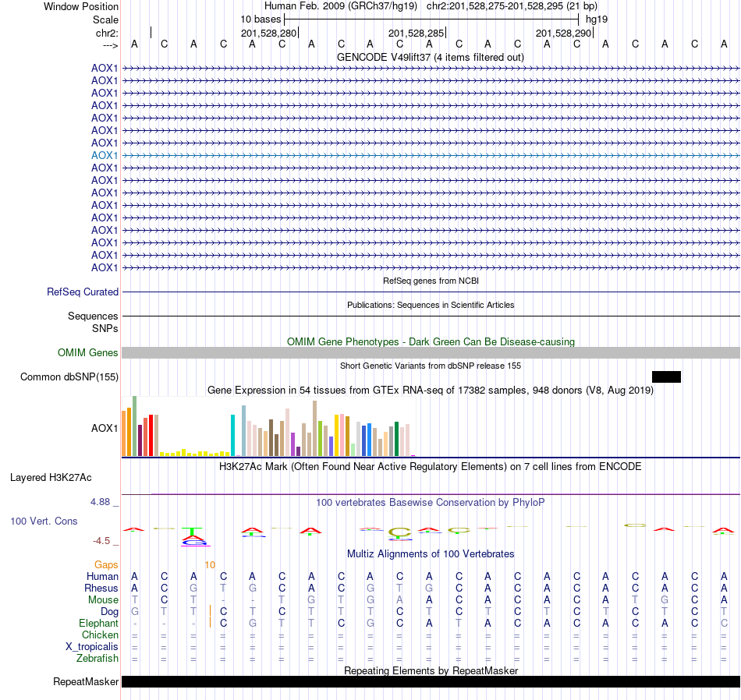Image resolution: width=741 pixels, height=700 pixels.
Task: Select the Human alignment row label
Action: click(102, 577)
